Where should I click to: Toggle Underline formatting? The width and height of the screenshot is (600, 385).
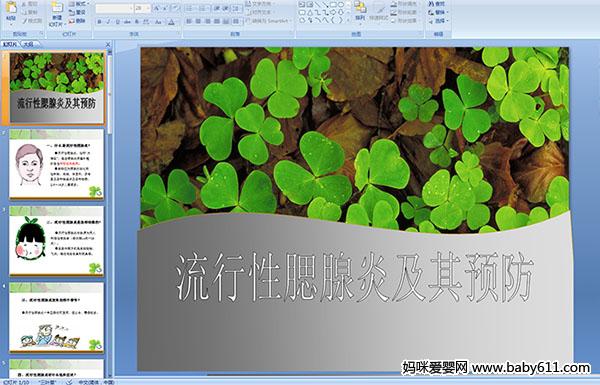pyautogui.click(x=117, y=22)
